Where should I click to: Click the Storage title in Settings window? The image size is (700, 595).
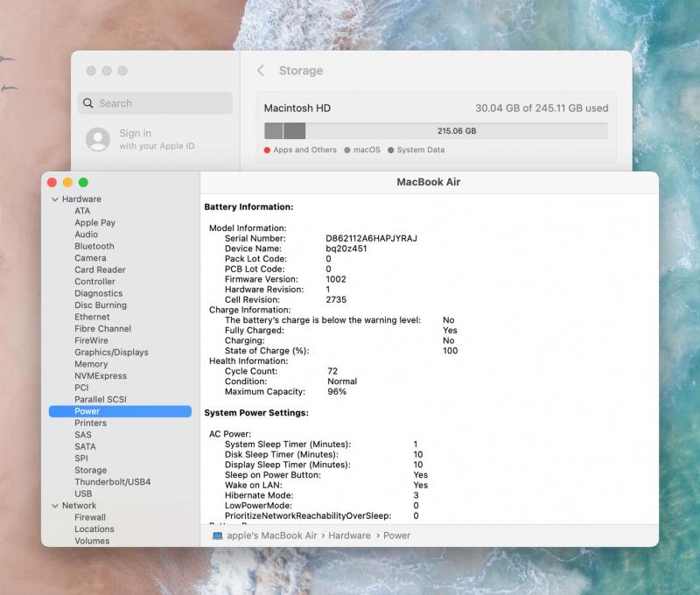pos(301,71)
